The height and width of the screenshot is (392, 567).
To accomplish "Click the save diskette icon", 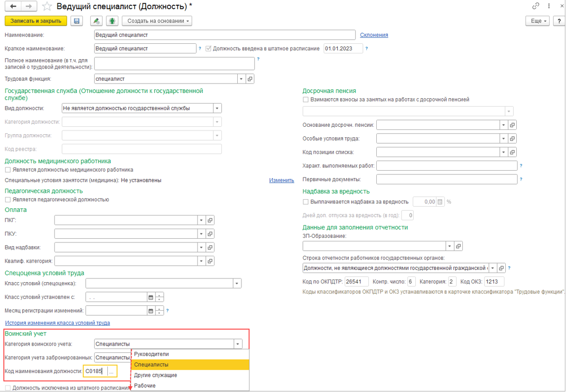I will coord(77,21).
